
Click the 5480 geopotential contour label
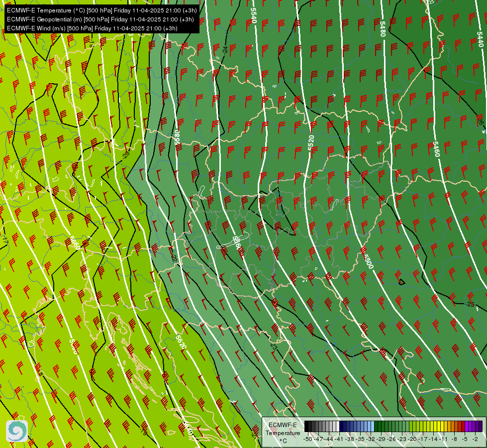coord(383,29)
